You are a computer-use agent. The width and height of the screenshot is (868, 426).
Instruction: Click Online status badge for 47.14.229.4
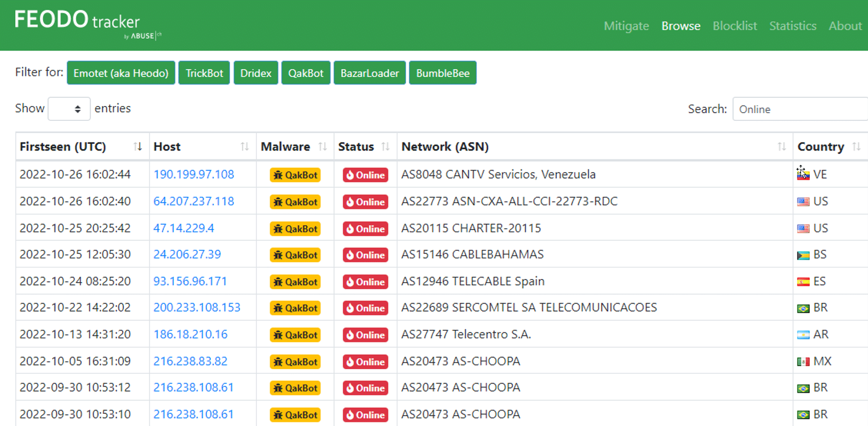(x=365, y=229)
